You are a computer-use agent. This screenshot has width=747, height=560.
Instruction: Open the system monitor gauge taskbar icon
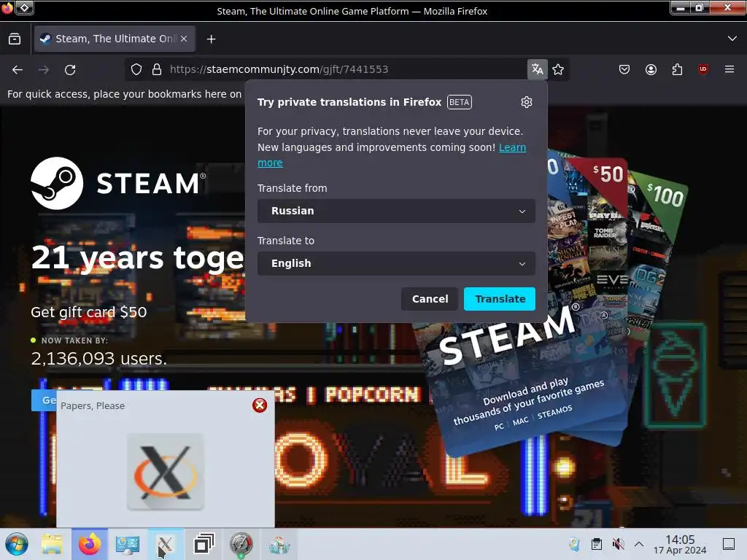pyautogui.click(x=241, y=544)
